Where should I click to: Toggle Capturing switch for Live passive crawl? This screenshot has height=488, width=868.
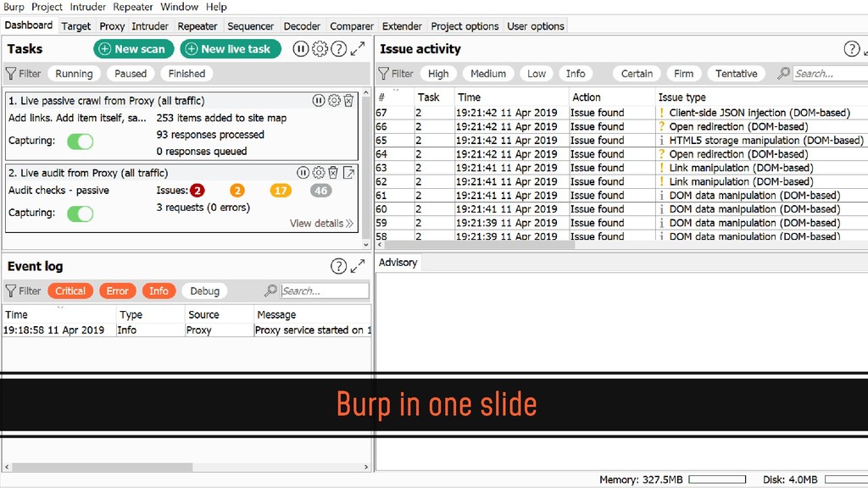tap(81, 141)
